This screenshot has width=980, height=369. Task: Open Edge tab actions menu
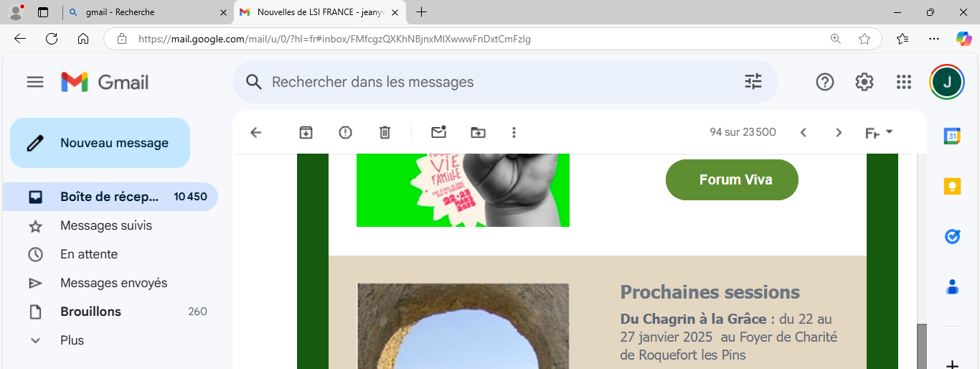point(43,12)
